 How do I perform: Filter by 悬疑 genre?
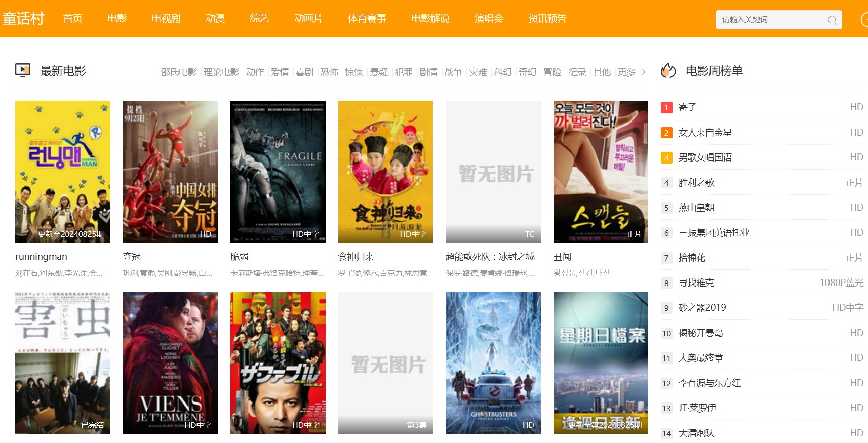(x=379, y=72)
